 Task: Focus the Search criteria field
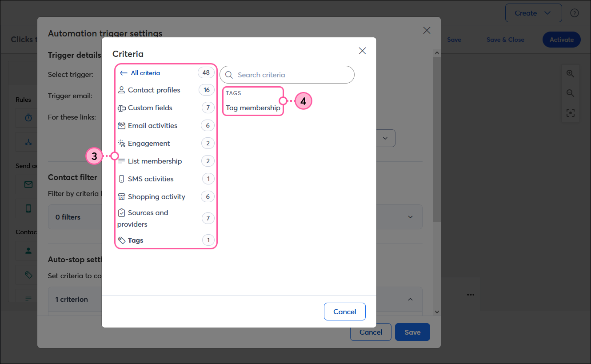pos(287,75)
